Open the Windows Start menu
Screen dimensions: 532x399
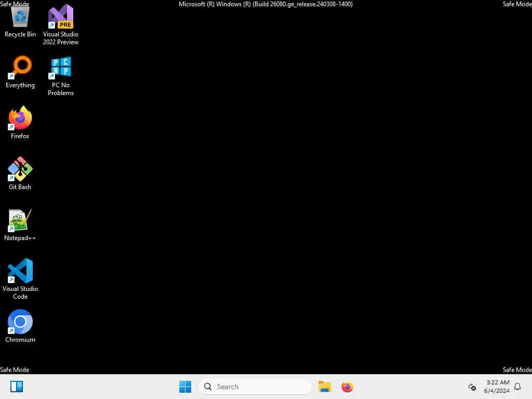185,387
